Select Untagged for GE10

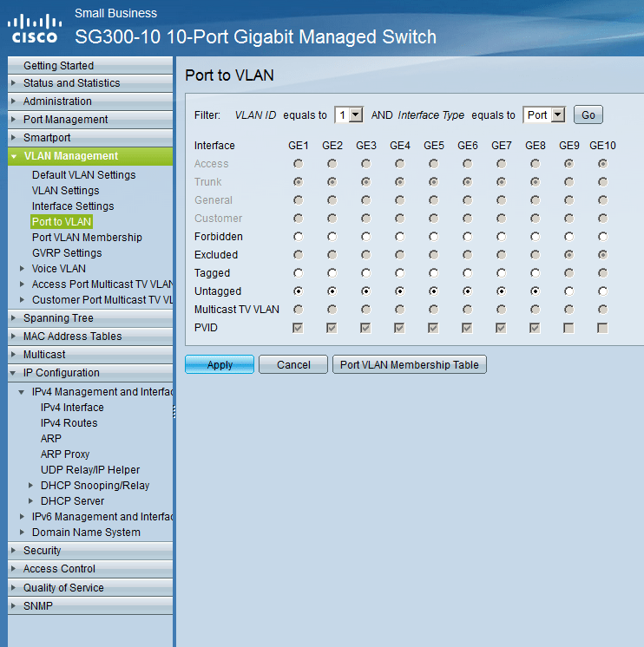[602, 291]
